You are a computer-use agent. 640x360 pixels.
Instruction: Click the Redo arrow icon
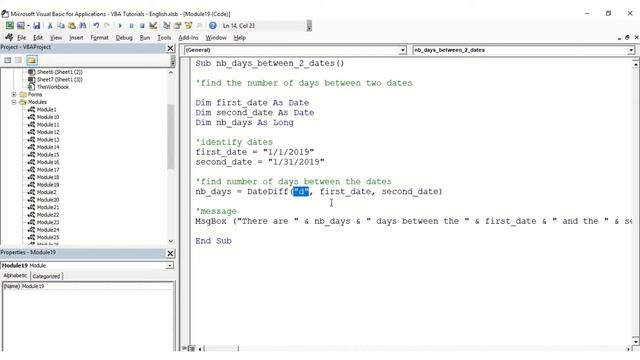coord(107,25)
